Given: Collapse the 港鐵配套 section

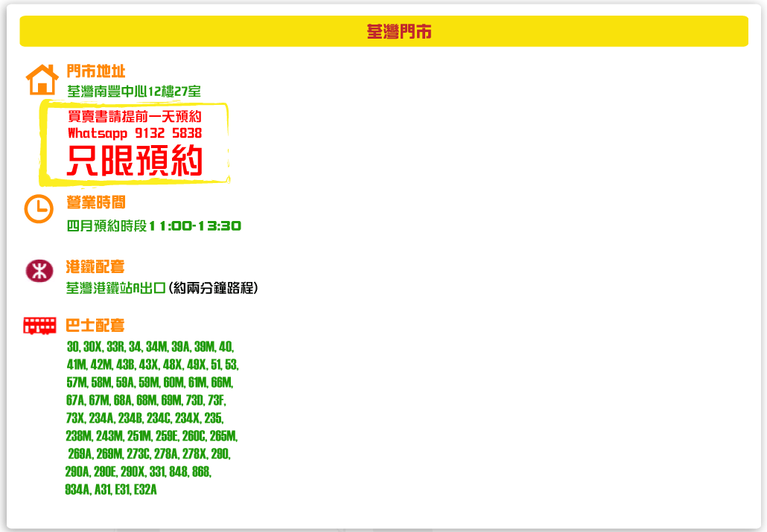Looking at the screenshot, I should [96, 266].
